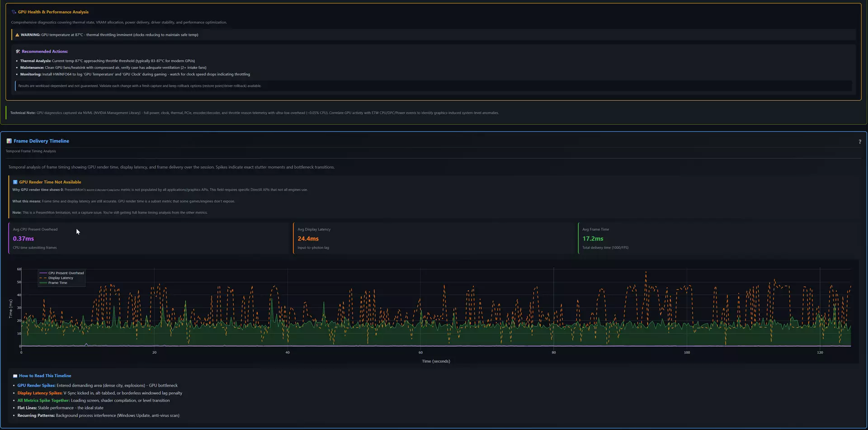This screenshot has width=868, height=430.
Task: Click the warning triangle icon in GPU temperature alert
Action: pos(17,35)
